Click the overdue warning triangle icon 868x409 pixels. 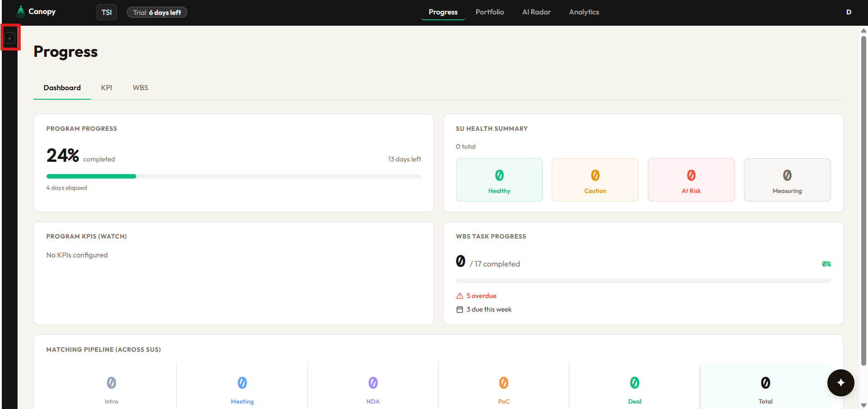pyautogui.click(x=460, y=296)
